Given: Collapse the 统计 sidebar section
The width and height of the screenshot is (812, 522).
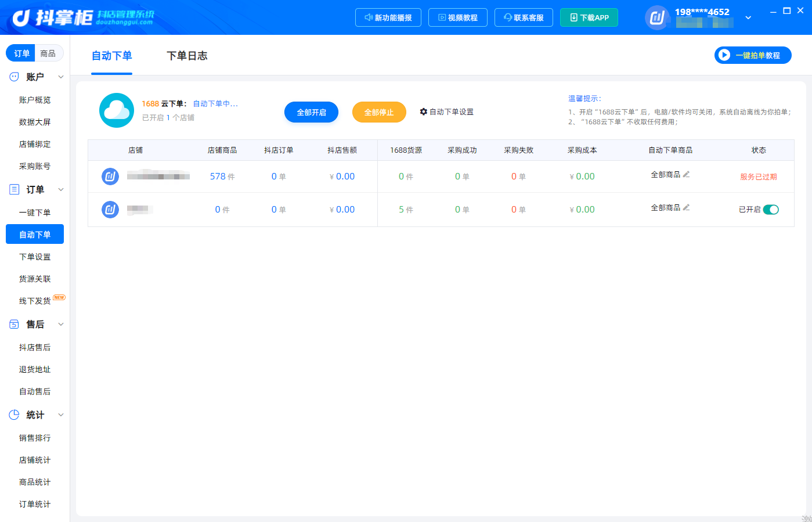Looking at the screenshot, I should coord(61,415).
